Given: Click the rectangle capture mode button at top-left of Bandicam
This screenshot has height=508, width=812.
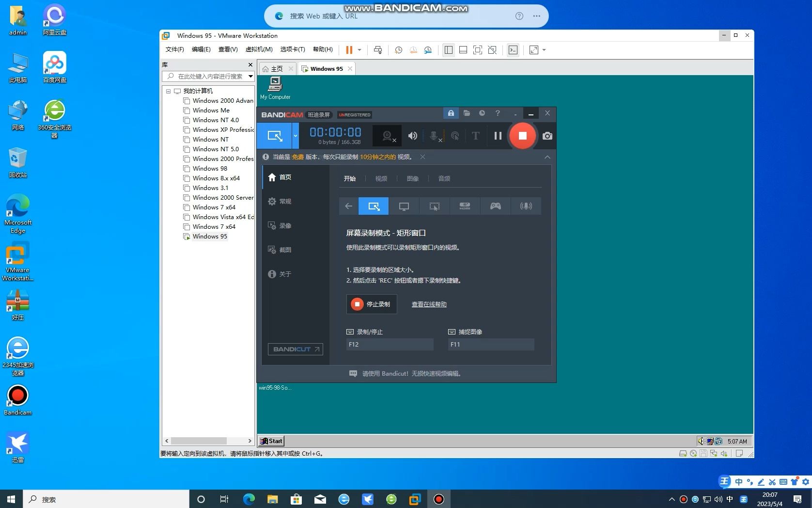Looking at the screenshot, I should (x=275, y=136).
